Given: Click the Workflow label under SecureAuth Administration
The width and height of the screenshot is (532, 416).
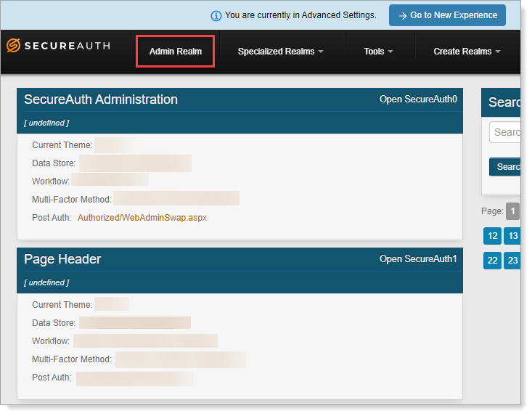Looking at the screenshot, I should (51, 182).
